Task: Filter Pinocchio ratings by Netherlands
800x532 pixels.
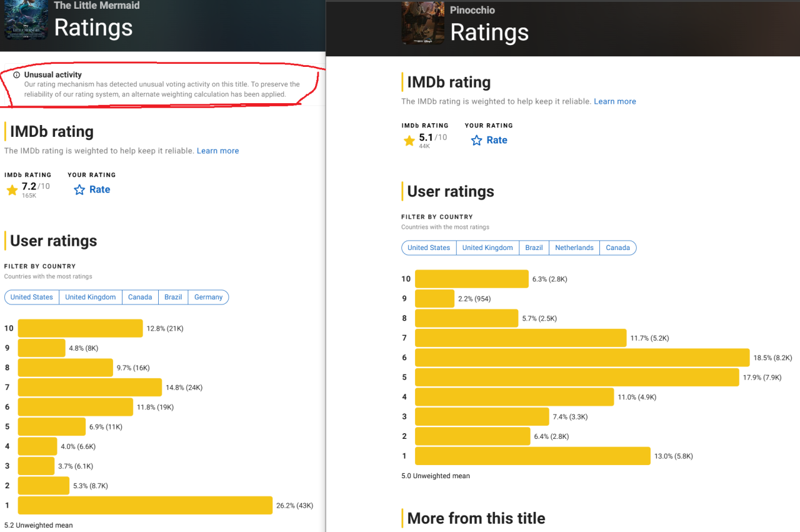Action: coord(574,248)
